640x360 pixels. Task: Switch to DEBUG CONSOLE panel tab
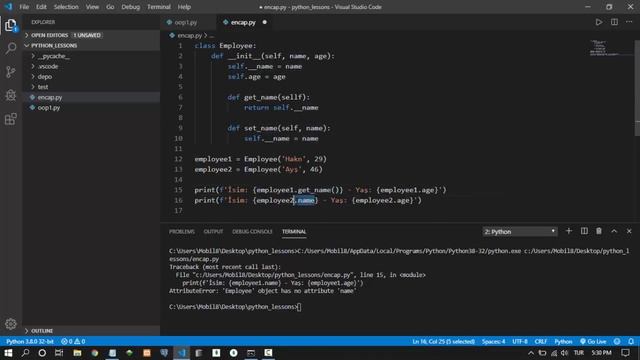pyautogui.click(x=252, y=231)
